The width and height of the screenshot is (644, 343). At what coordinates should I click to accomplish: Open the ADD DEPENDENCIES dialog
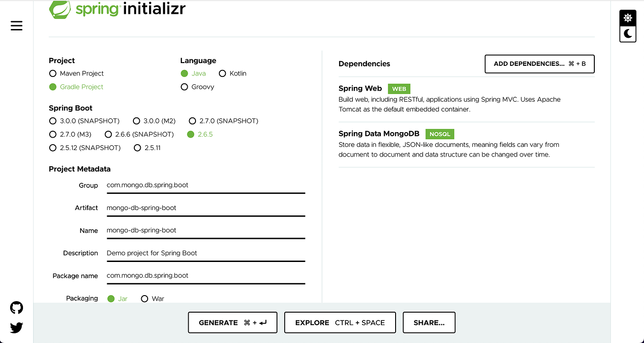pos(539,64)
